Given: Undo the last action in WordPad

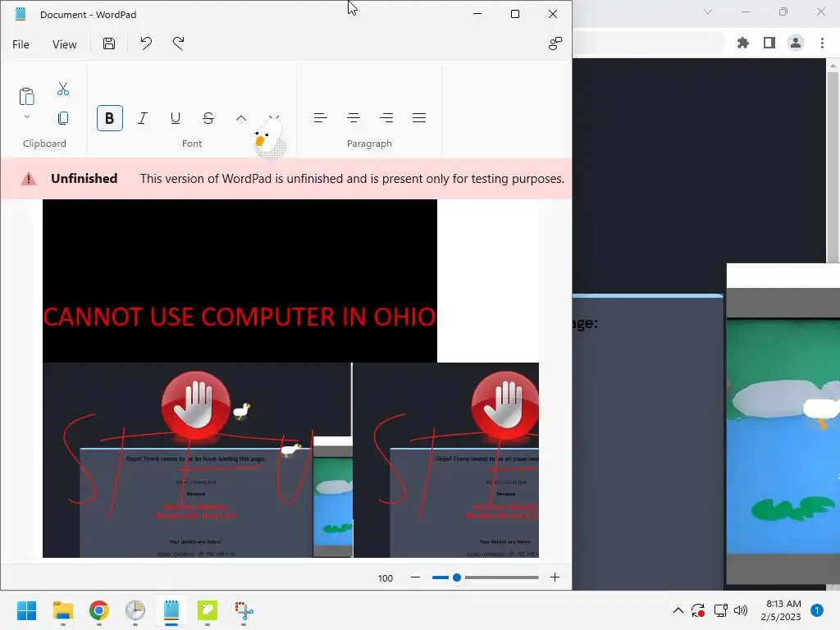Looking at the screenshot, I should point(146,43).
